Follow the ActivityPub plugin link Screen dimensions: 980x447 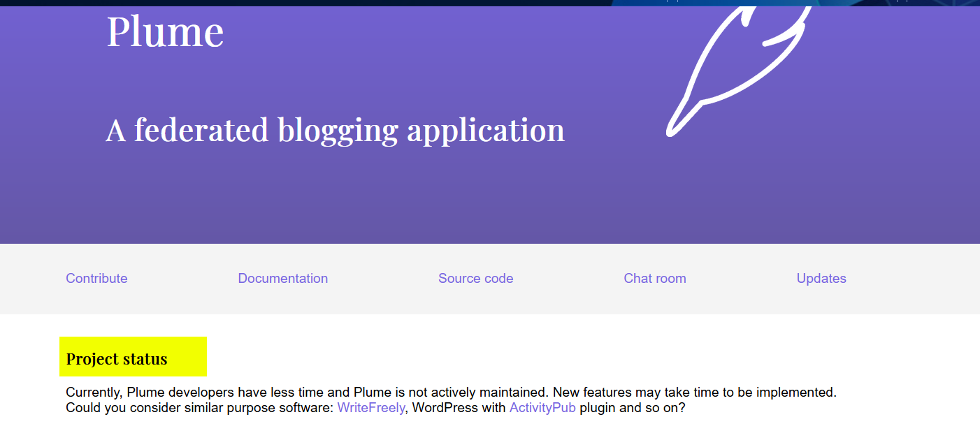542,408
